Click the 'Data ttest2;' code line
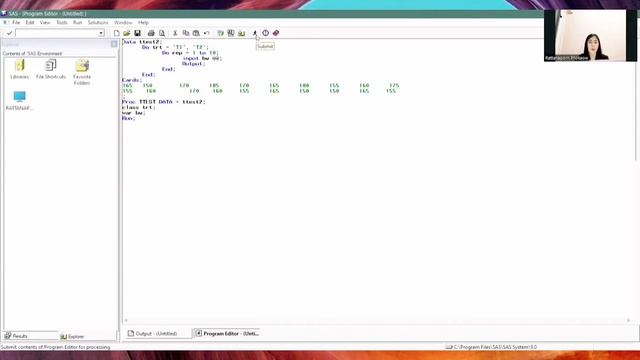This screenshot has height=360, width=640. click(x=142, y=42)
